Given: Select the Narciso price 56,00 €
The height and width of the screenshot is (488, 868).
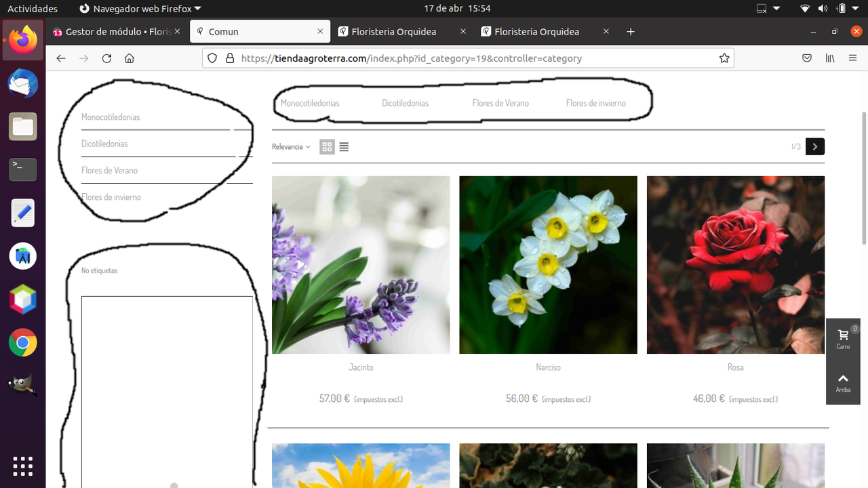Looking at the screenshot, I should click(521, 399).
